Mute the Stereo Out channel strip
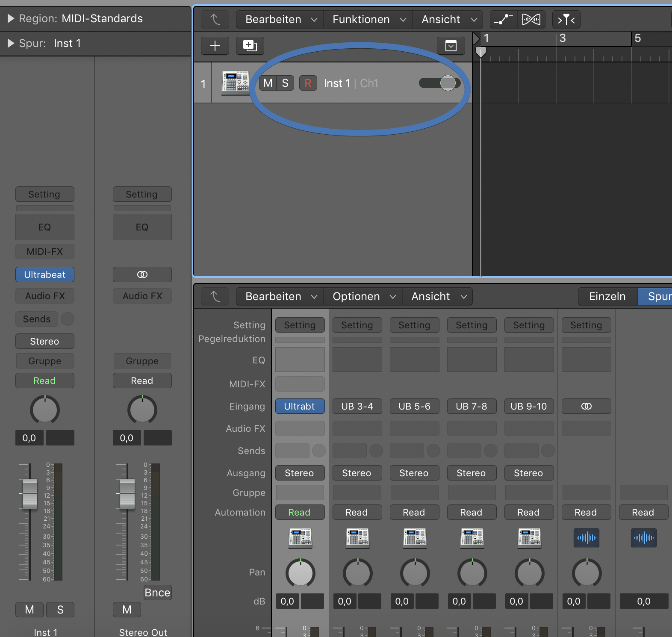The image size is (672, 637). point(127,610)
